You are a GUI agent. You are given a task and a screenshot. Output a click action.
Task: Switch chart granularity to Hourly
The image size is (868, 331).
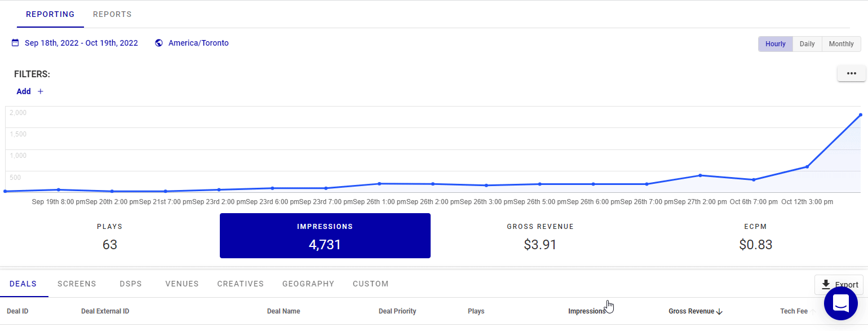click(x=776, y=44)
